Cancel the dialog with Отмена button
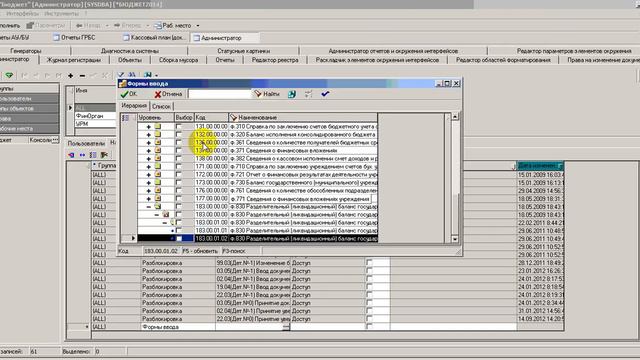 tap(168, 94)
